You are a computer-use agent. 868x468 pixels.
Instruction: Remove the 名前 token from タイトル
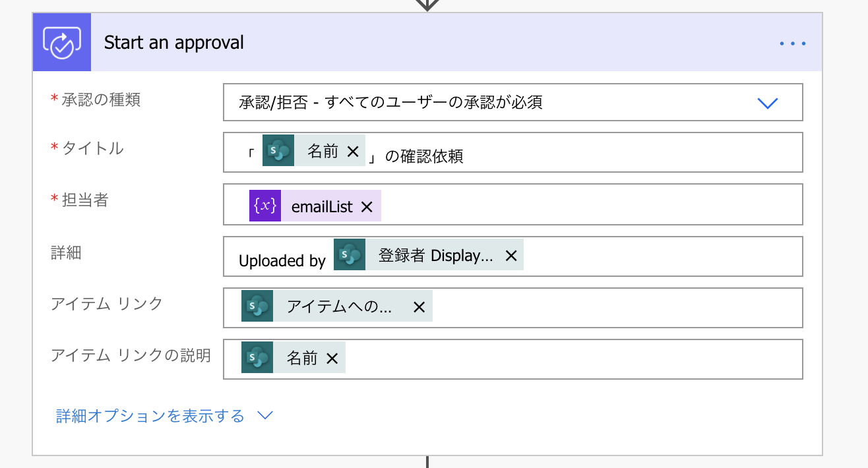(x=353, y=150)
